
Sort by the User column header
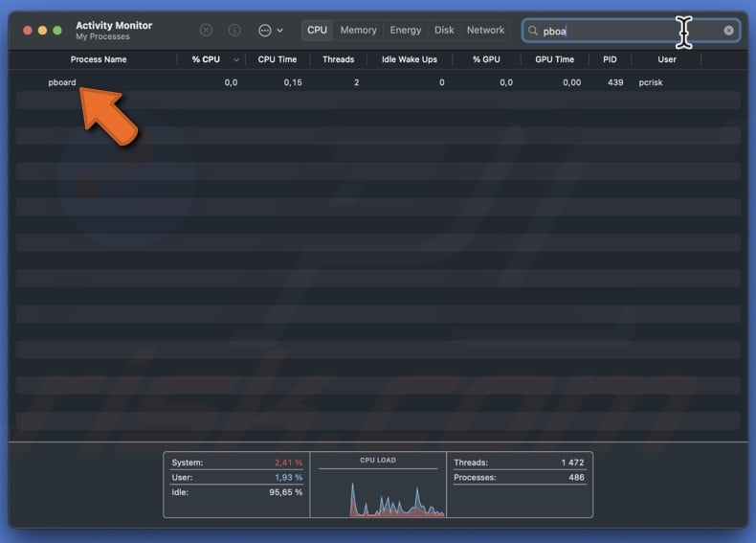(x=667, y=59)
